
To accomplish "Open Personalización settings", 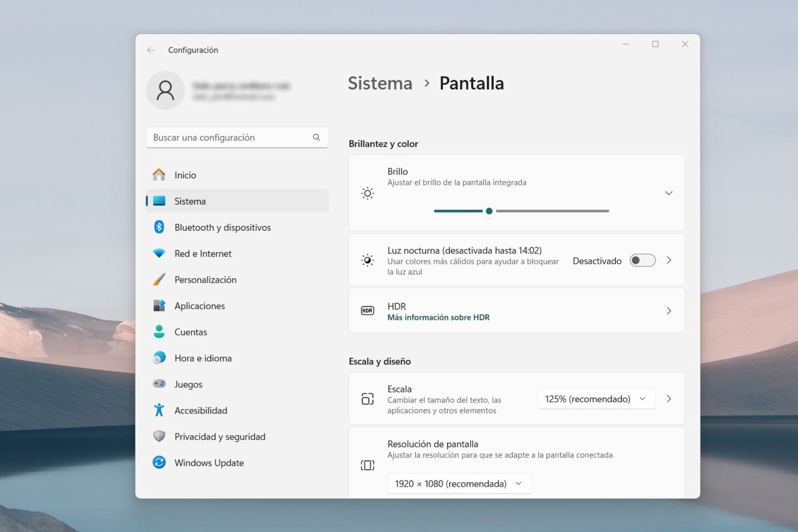I will (x=237, y=280).
